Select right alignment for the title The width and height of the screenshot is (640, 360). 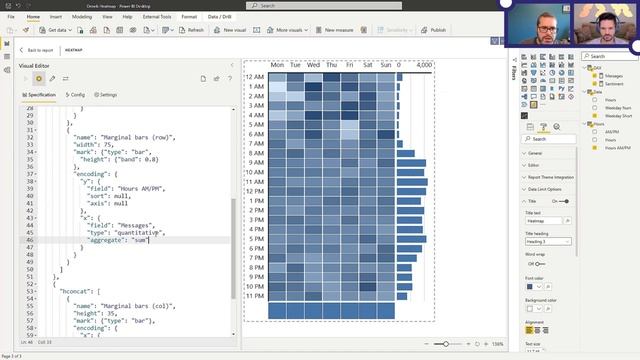click(545, 330)
